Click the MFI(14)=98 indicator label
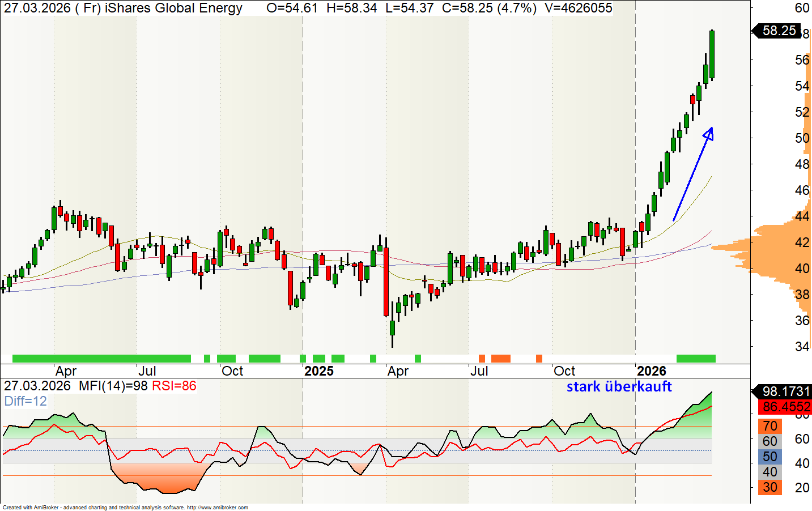The image size is (812, 511). pos(113,386)
